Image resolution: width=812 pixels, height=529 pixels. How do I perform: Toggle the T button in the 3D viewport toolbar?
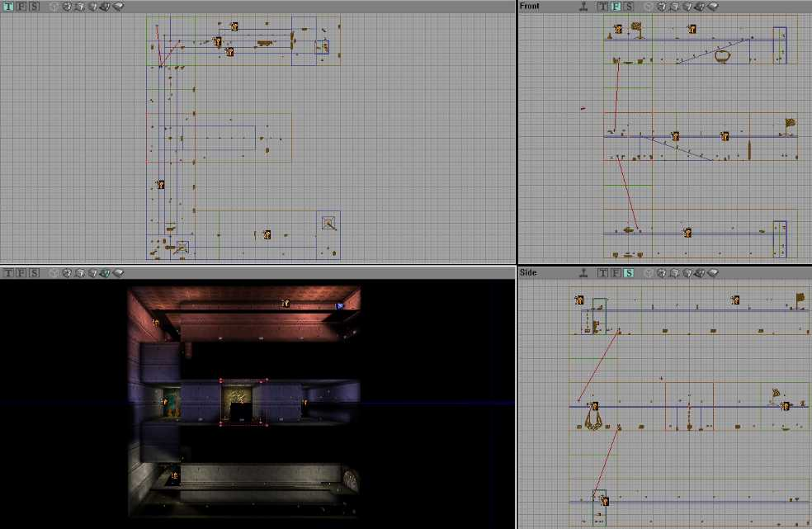(8, 272)
